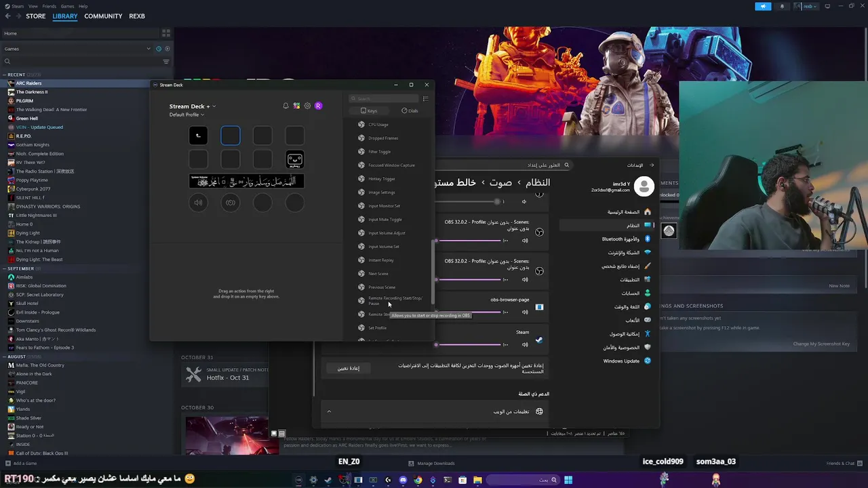
Task: Collapse the web help section chevron in Settings
Action: pos(329,411)
